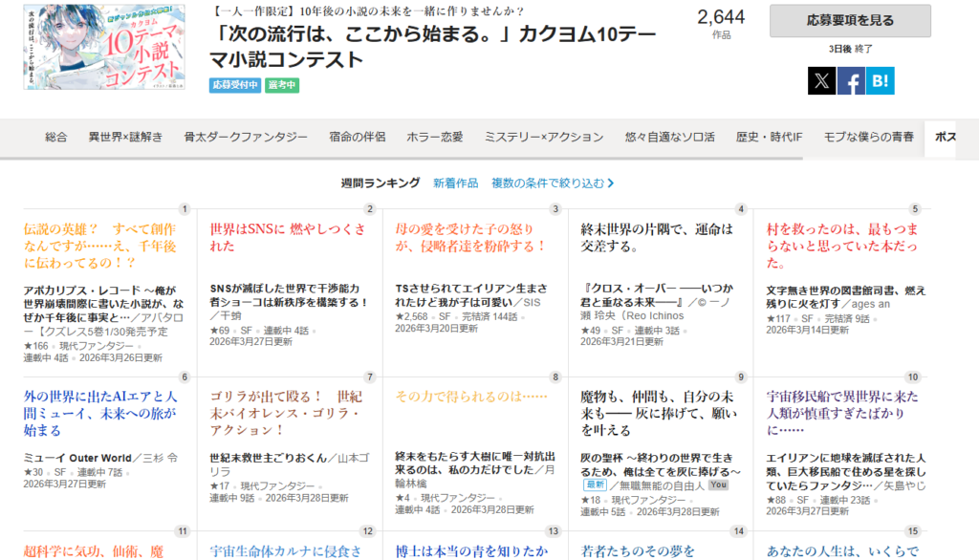This screenshot has height=560, width=979.
Task: Open the contest banner thumbnail image
Action: (104, 47)
